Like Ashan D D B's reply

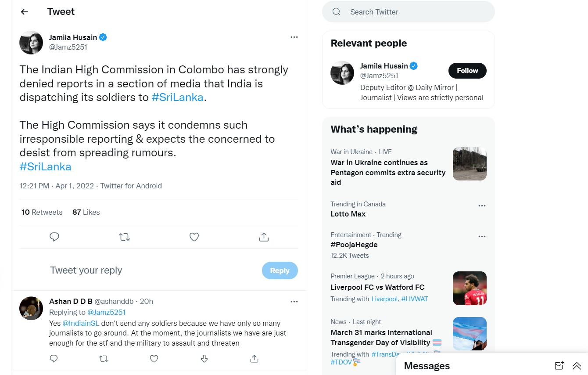[154, 359]
